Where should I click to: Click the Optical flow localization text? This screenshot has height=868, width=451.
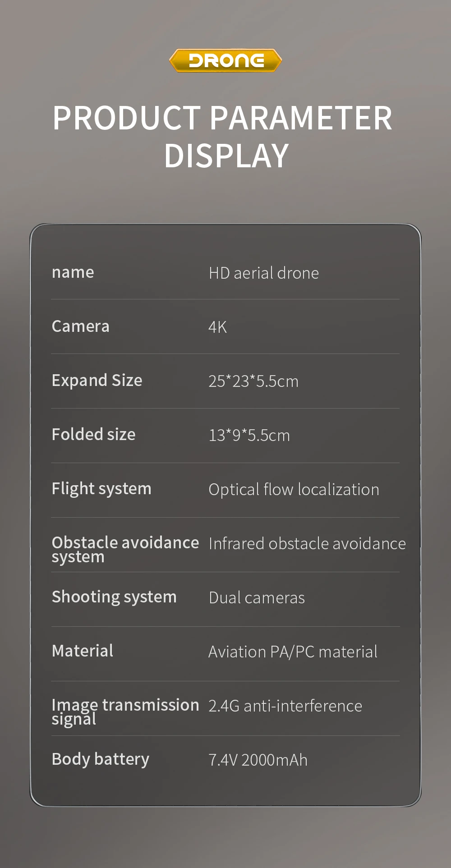click(x=294, y=490)
